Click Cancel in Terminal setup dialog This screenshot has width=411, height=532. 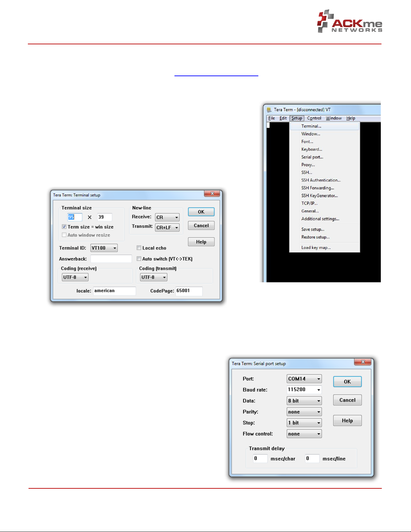(x=201, y=226)
